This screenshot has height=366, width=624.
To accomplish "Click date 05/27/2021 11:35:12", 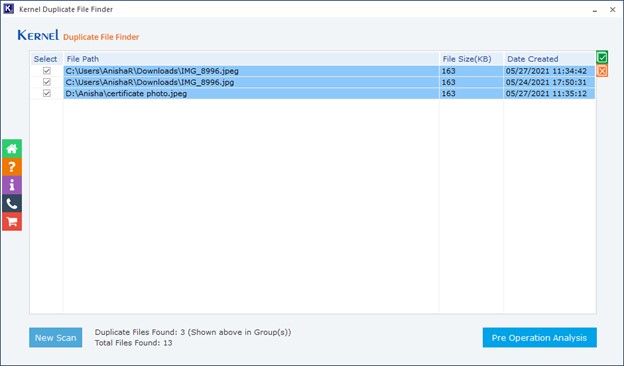I will tap(546, 93).
